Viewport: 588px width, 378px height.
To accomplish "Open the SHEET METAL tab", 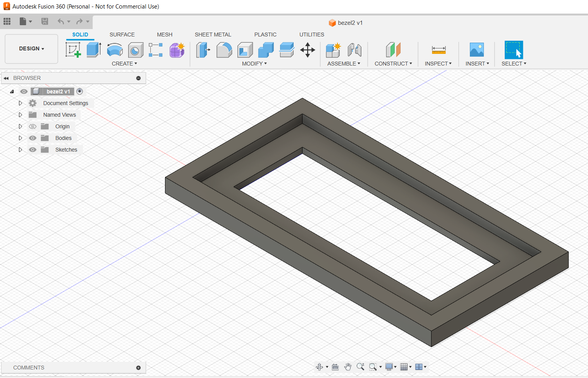I will pos(213,35).
